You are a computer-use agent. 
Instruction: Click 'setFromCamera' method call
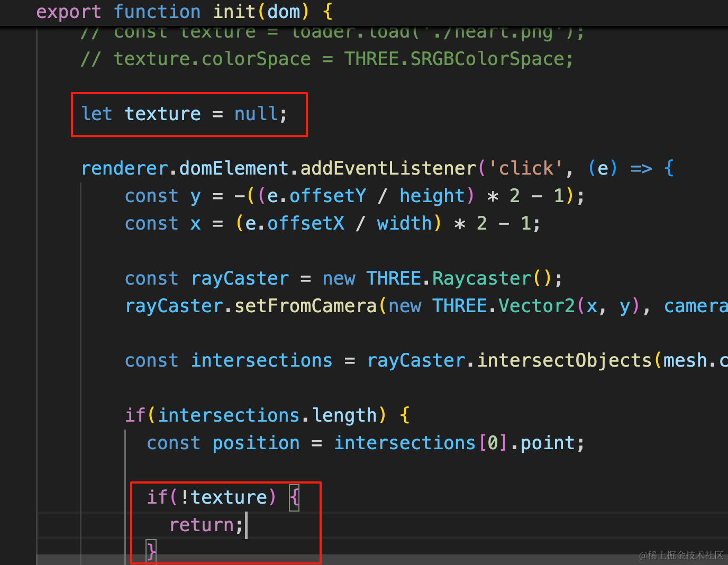(305, 306)
